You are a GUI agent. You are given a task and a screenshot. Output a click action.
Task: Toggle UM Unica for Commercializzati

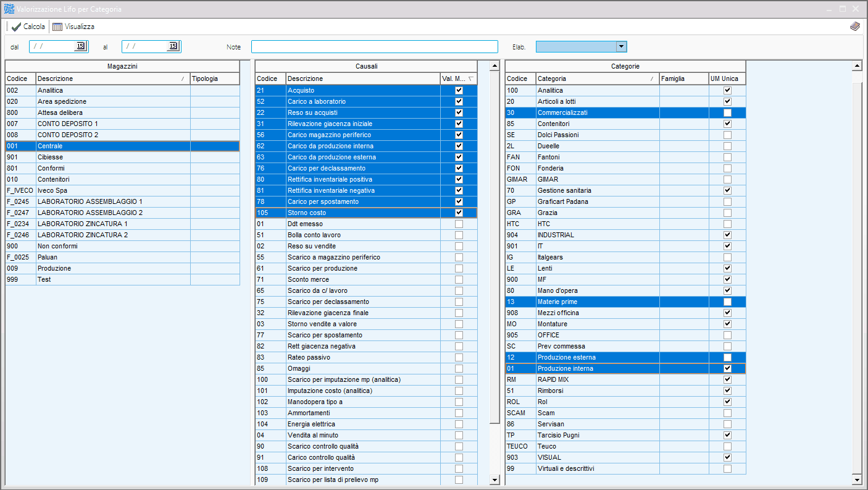point(727,112)
